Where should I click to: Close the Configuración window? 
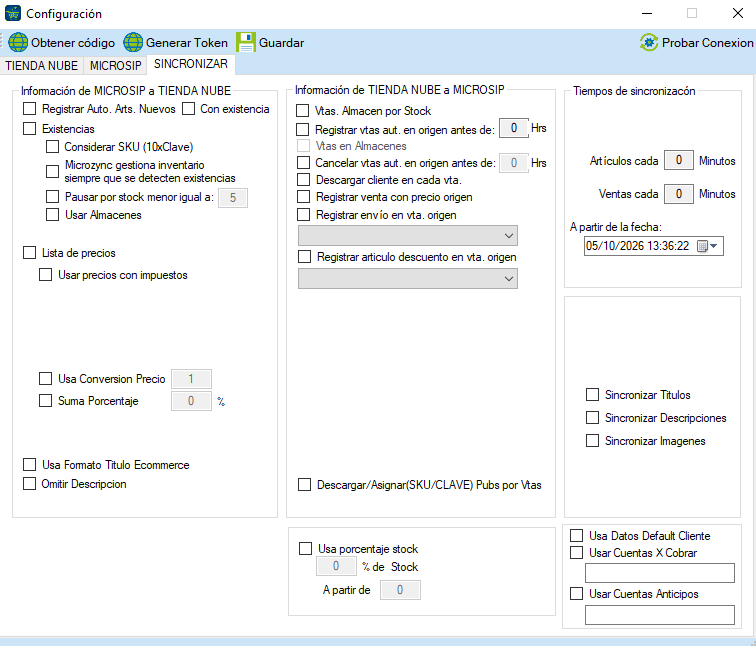pyautogui.click(x=738, y=13)
